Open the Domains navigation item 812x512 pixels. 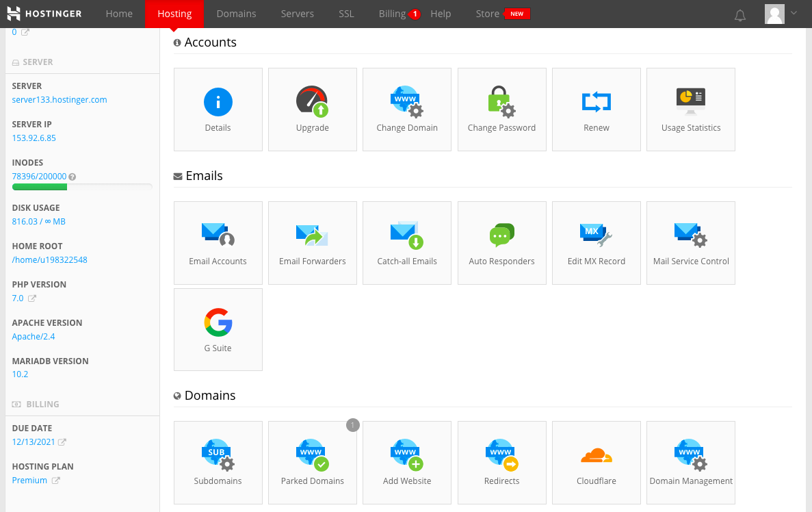[x=236, y=14]
